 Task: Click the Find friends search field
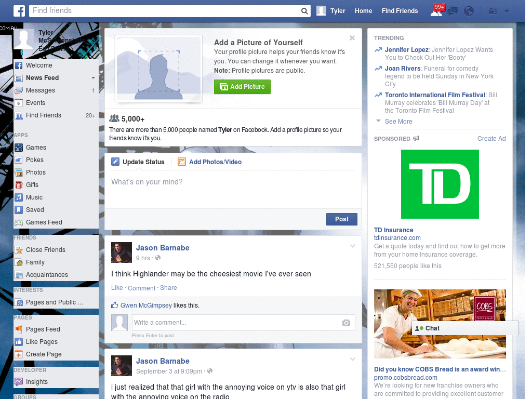coord(165,11)
